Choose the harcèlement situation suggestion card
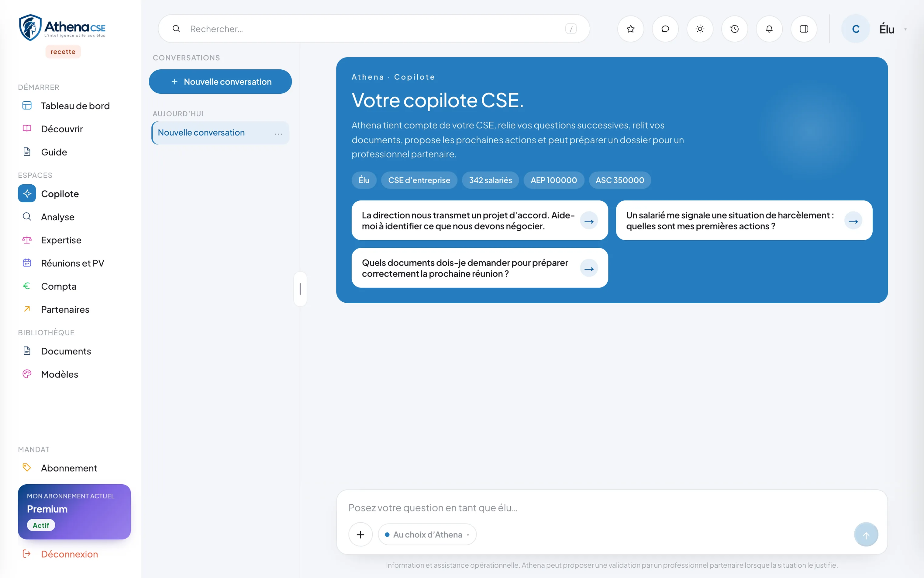924x578 pixels. point(744,221)
